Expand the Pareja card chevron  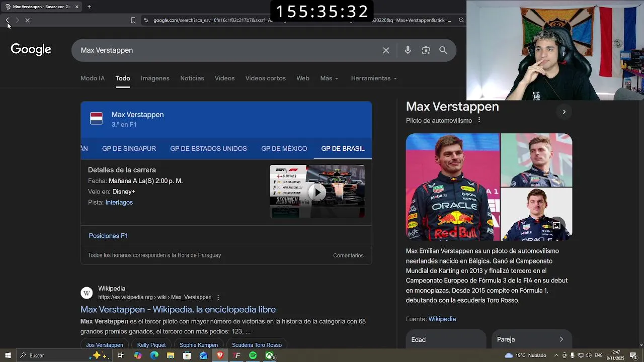(x=561, y=339)
